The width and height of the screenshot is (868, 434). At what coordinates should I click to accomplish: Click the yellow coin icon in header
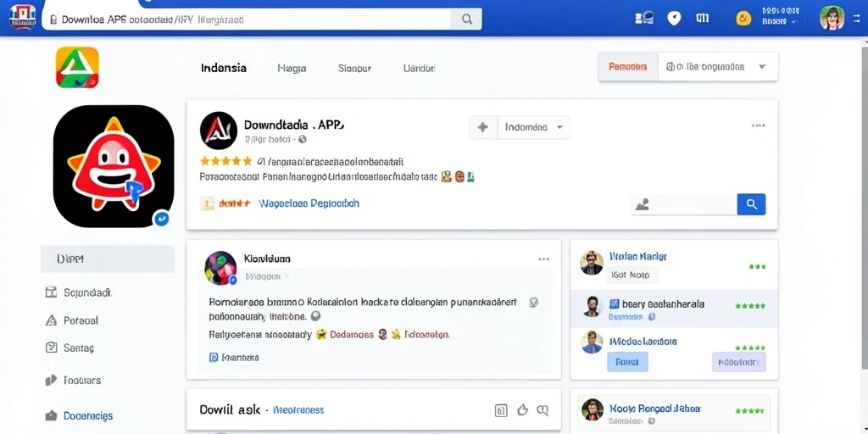pos(743,19)
